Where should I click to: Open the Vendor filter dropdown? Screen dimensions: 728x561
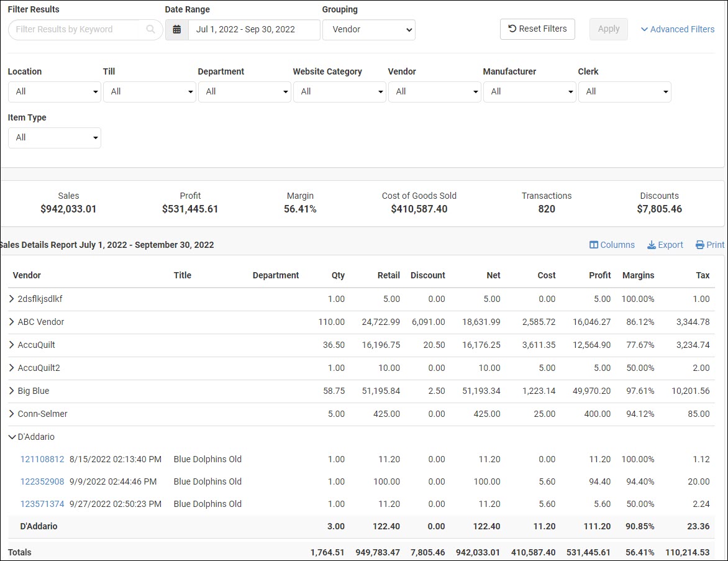[435, 91]
